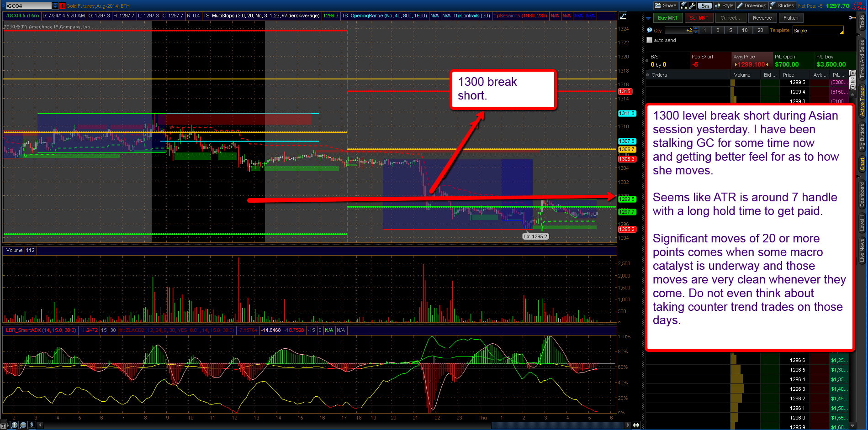Click the Avg Price 1299.100 cell

(x=752, y=61)
